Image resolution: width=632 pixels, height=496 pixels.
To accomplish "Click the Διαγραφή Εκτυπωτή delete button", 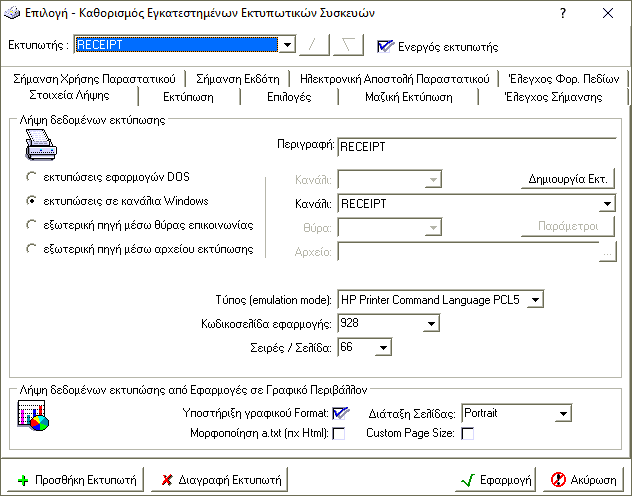I will click(x=217, y=479).
